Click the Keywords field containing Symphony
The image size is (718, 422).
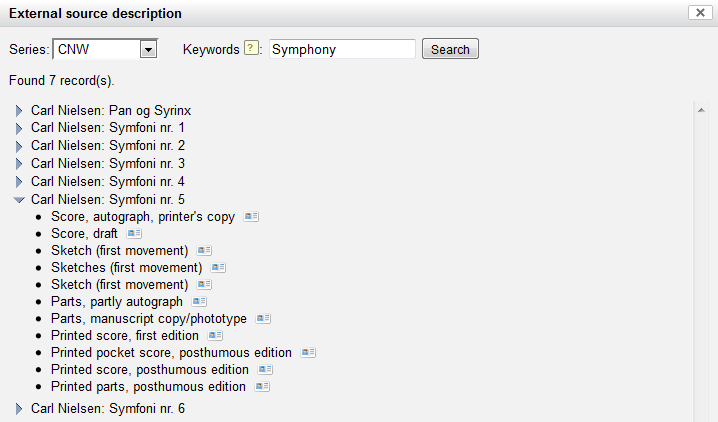[x=341, y=49]
